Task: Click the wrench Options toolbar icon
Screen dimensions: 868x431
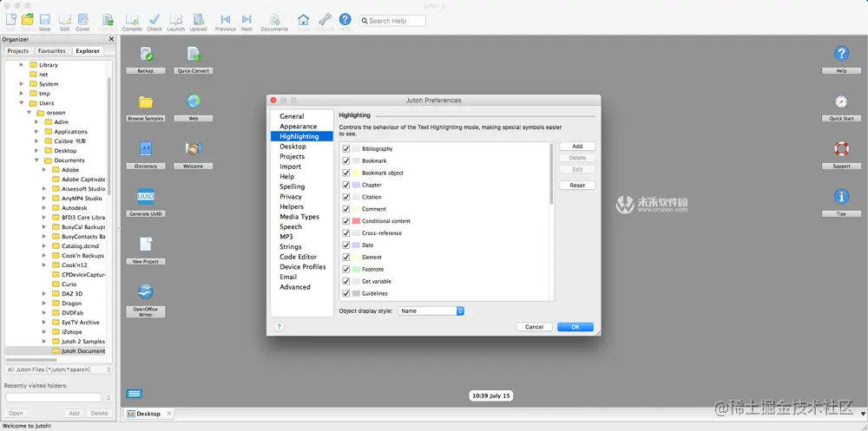Action: click(x=325, y=19)
